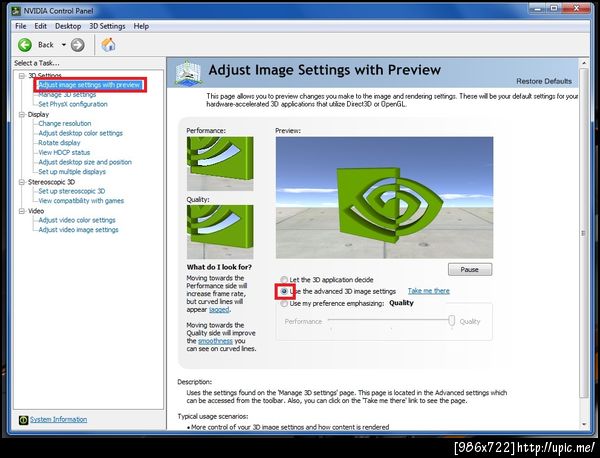600x458 pixels.
Task: Click the Performance preview thumbnail
Action: coord(220,163)
